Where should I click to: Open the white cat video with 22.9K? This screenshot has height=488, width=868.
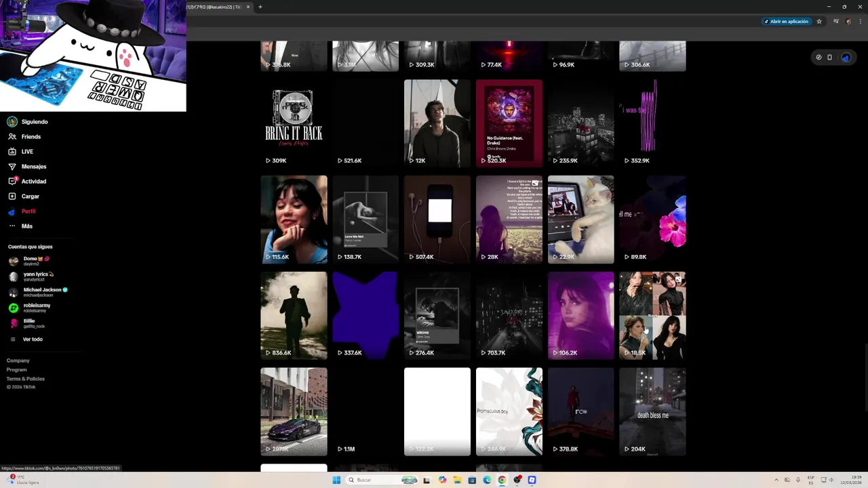(x=581, y=220)
